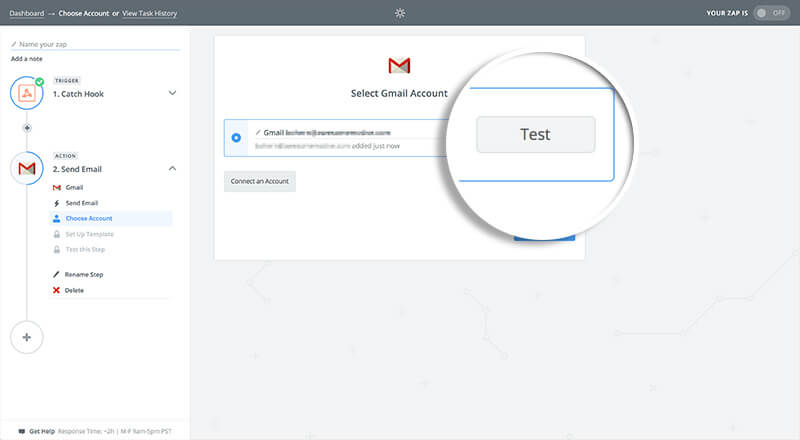Click the Catch Hook webhook trigger icon

pos(27,93)
